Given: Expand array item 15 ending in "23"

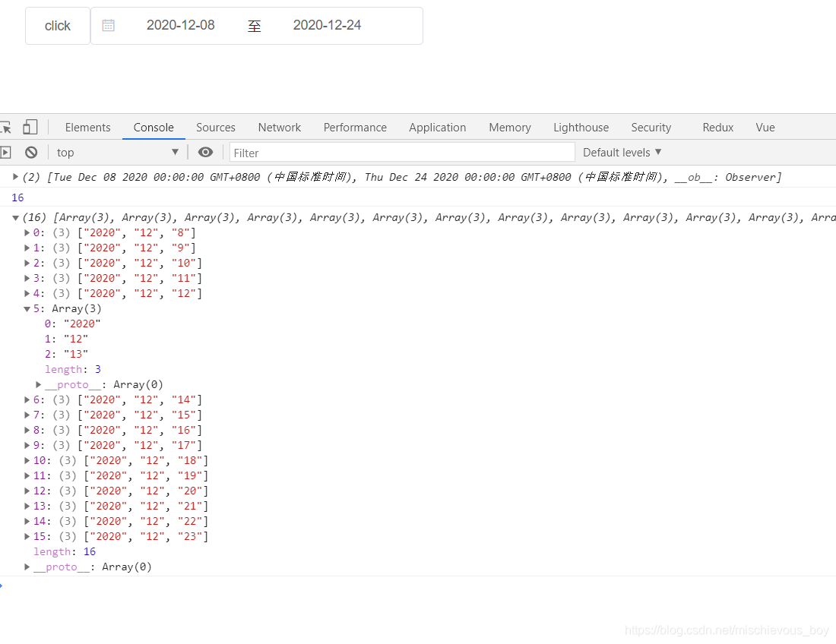Looking at the screenshot, I should (27, 536).
